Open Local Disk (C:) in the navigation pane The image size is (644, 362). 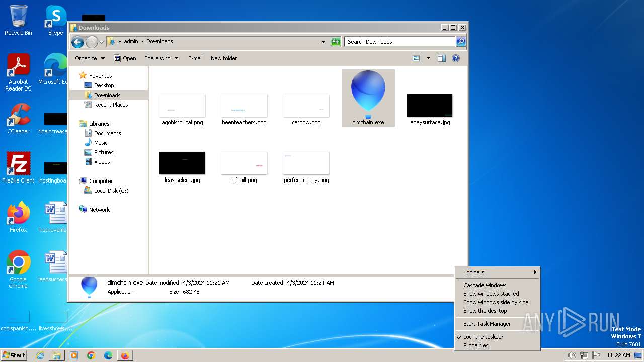click(106, 191)
